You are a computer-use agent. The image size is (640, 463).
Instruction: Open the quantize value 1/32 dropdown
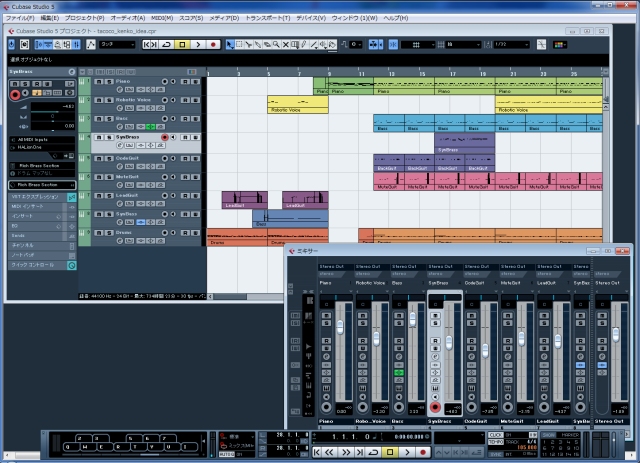(511, 45)
